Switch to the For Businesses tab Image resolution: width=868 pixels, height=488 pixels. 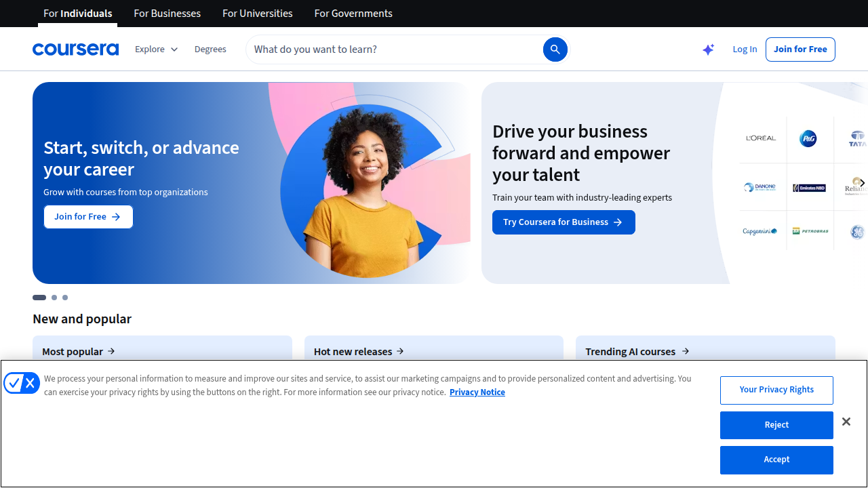click(167, 14)
